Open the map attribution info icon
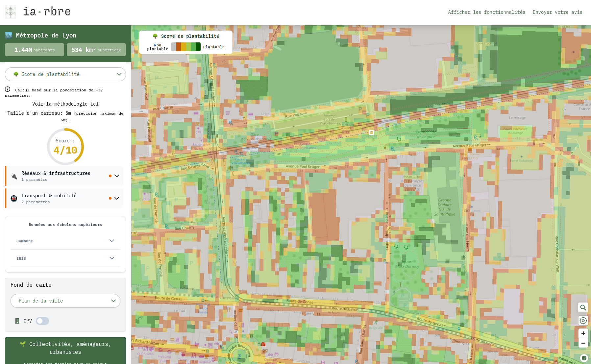 coord(584,358)
